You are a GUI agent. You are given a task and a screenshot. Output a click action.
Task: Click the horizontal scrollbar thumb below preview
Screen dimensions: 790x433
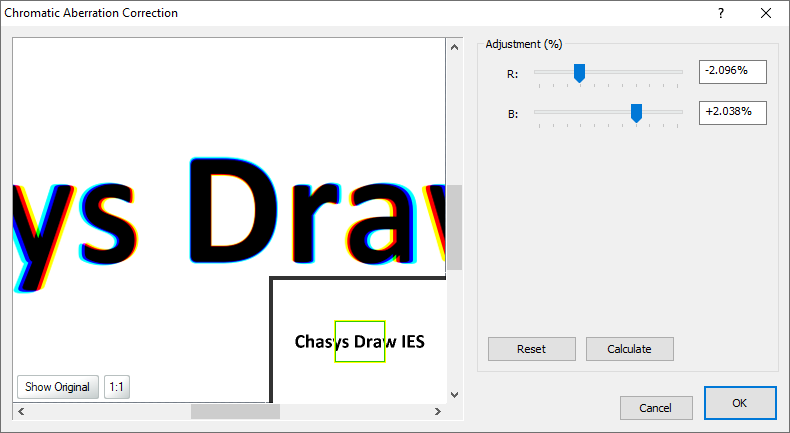[235, 411]
